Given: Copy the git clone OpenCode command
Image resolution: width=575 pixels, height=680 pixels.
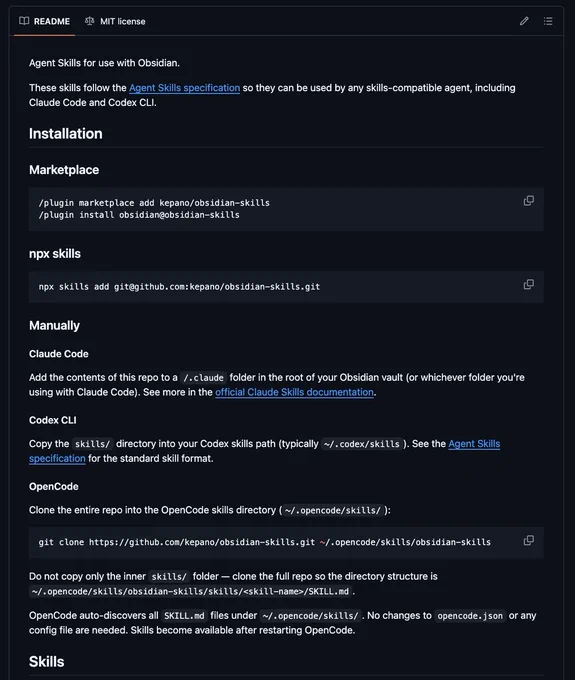Looking at the screenshot, I should 529,540.
